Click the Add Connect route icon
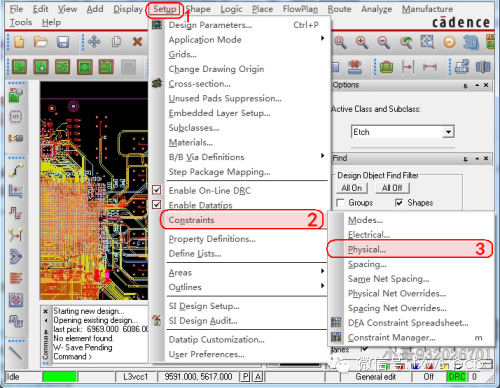The height and width of the screenshot is (388, 500). [x=16, y=170]
